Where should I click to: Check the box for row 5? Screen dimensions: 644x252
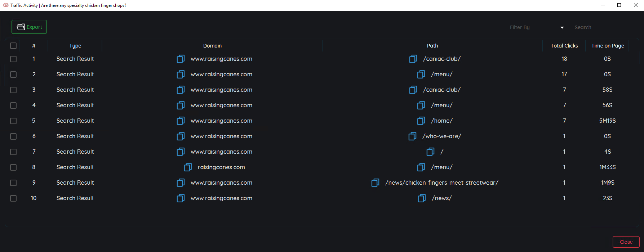coord(13,121)
